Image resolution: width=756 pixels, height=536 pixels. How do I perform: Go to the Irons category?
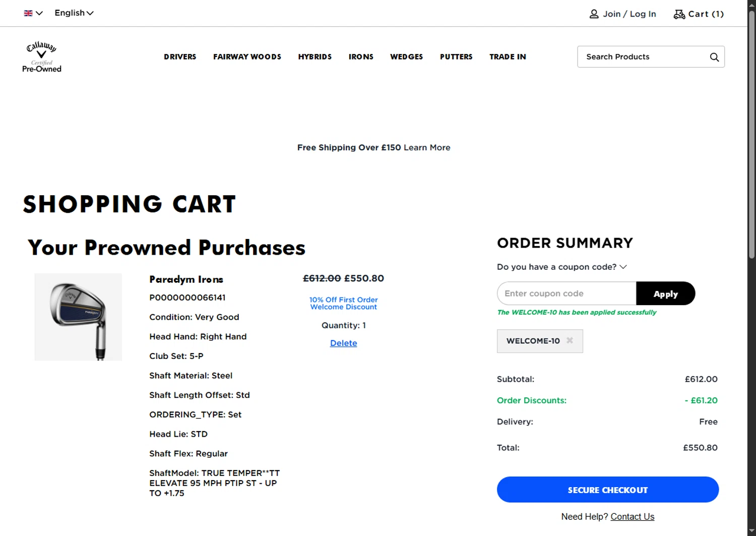pyautogui.click(x=361, y=57)
